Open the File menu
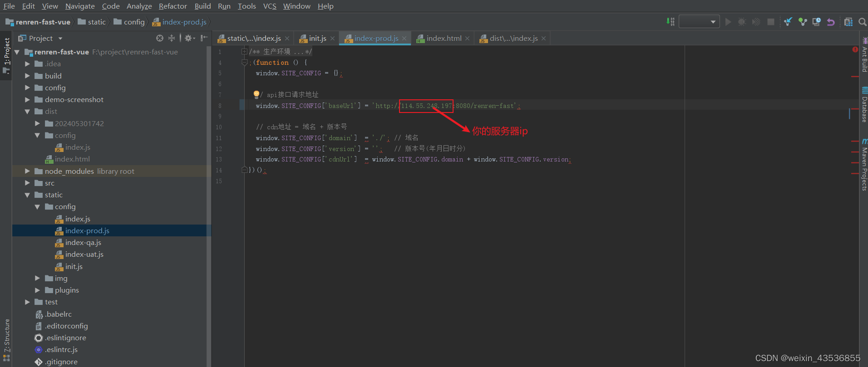Screen dimensions: 868x367 pyautogui.click(x=9, y=6)
